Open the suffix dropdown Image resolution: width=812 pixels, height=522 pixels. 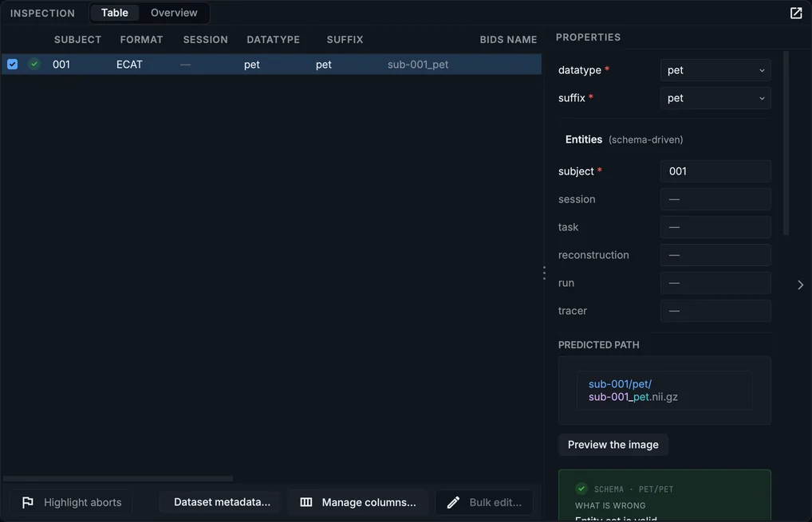point(715,98)
